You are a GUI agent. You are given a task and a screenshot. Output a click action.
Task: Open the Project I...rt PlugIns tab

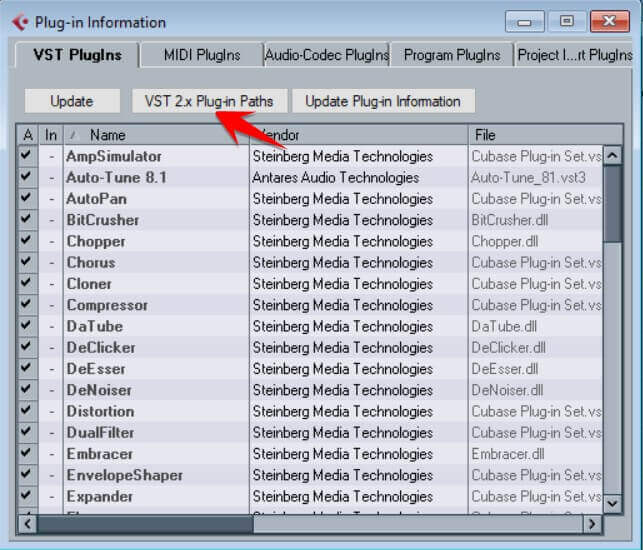[x=574, y=55]
